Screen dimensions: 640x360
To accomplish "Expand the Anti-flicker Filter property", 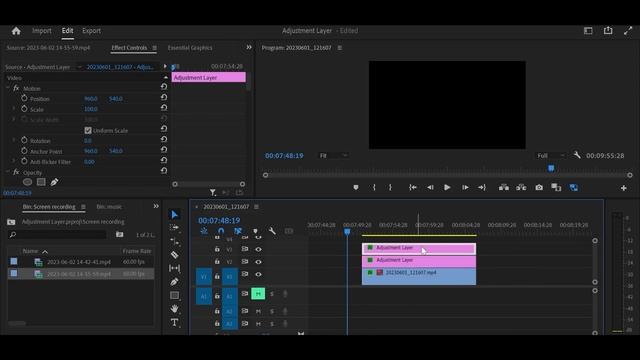I will [x=13, y=161].
